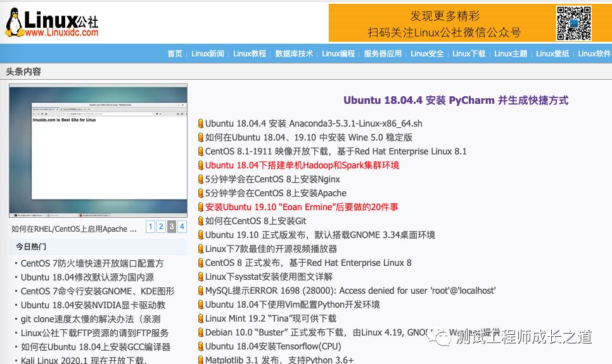The image size is (612, 364).
Task: Open hot item git clone速度太慢的解决办法
Action: [91, 319]
